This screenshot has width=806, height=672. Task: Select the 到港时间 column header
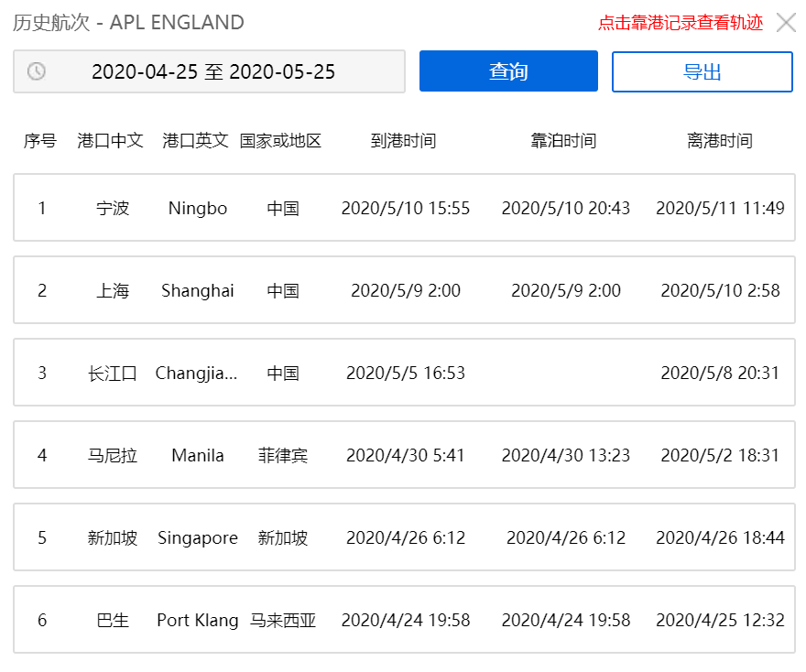404,140
